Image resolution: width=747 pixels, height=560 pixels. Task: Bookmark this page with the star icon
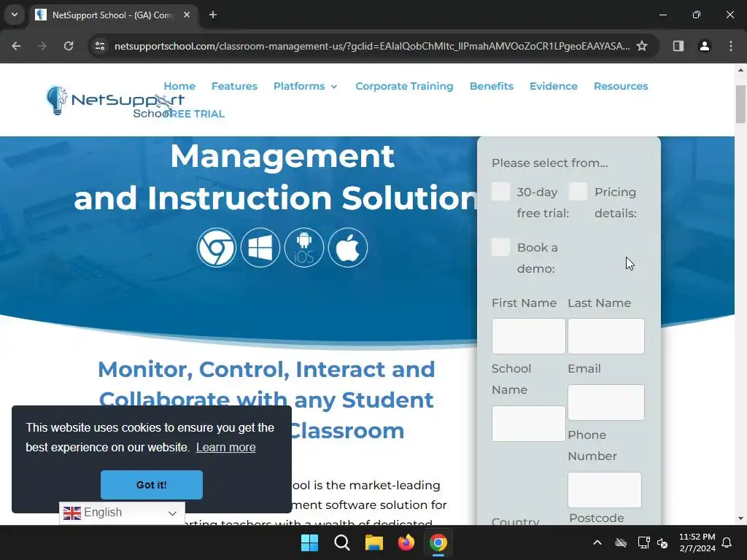642,46
